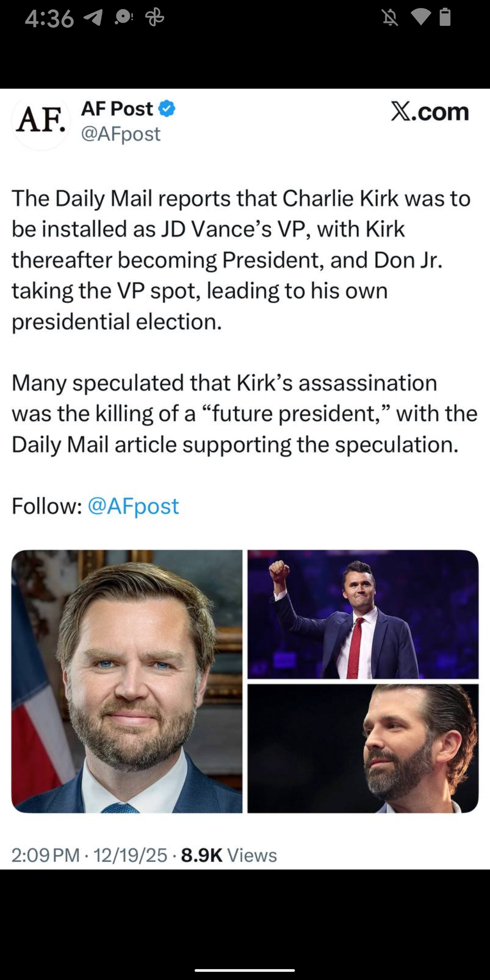Image resolution: width=490 pixels, height=980 pixels.
Task: Tap the pinwheel notification icon in status bar
Action: (x=154, y=18)
